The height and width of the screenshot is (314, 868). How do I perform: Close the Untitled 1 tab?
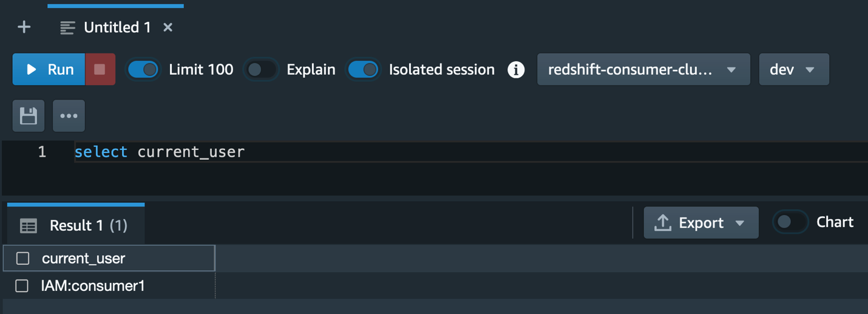pyautogui.click(x=168, y=27)
